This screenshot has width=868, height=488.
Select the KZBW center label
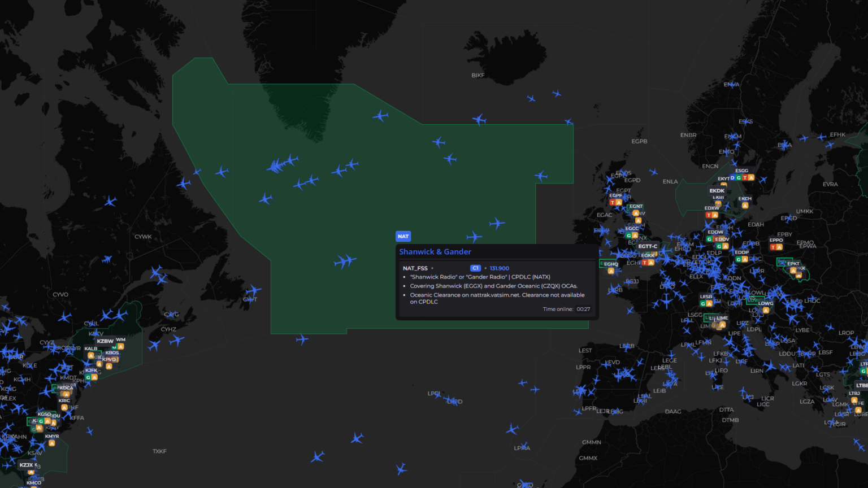pos(105,341)
